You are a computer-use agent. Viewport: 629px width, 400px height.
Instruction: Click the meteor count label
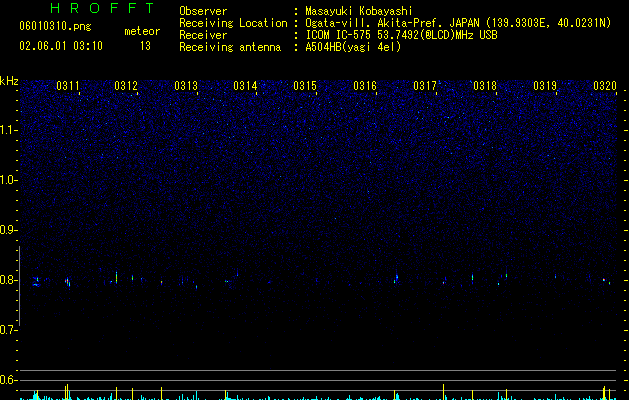(x=142, y=31)
